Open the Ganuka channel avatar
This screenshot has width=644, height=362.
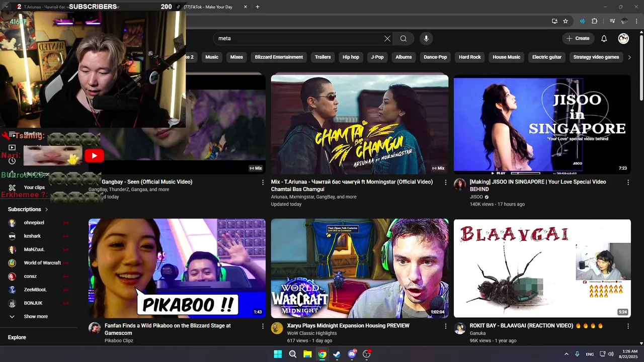coord(460,328)
